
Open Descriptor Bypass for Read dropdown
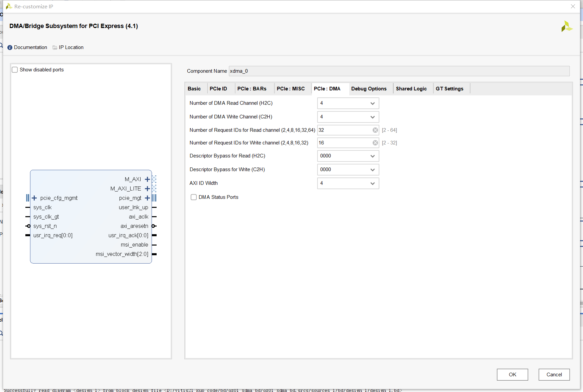click(348, 156)
